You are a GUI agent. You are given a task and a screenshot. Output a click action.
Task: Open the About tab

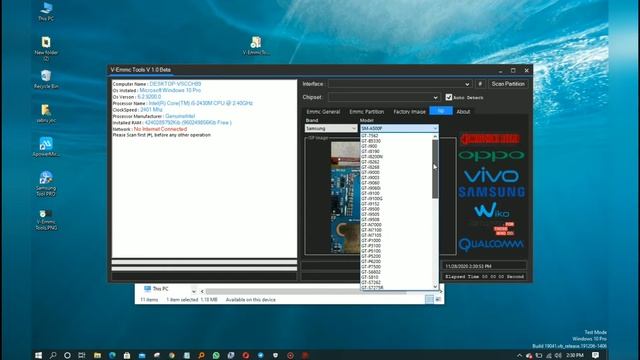463,111
